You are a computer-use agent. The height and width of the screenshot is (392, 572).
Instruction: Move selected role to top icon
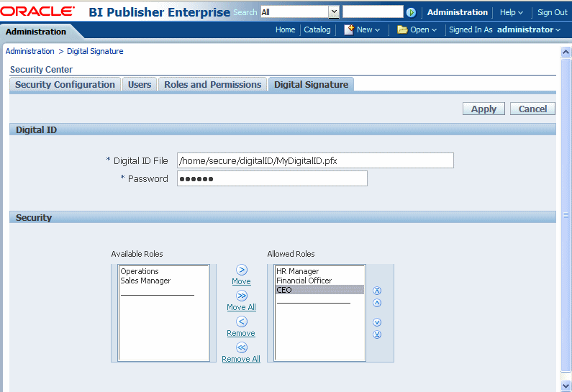377,291
